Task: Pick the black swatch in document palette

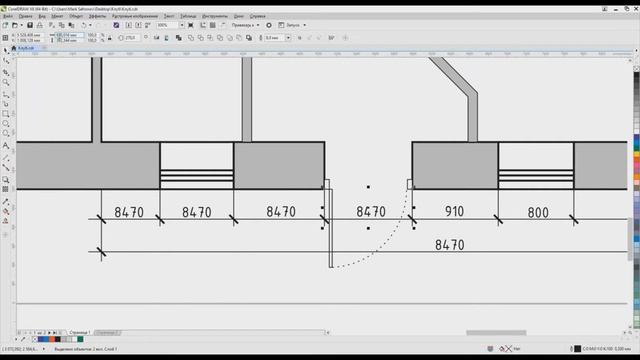Action: click(58, 339)
